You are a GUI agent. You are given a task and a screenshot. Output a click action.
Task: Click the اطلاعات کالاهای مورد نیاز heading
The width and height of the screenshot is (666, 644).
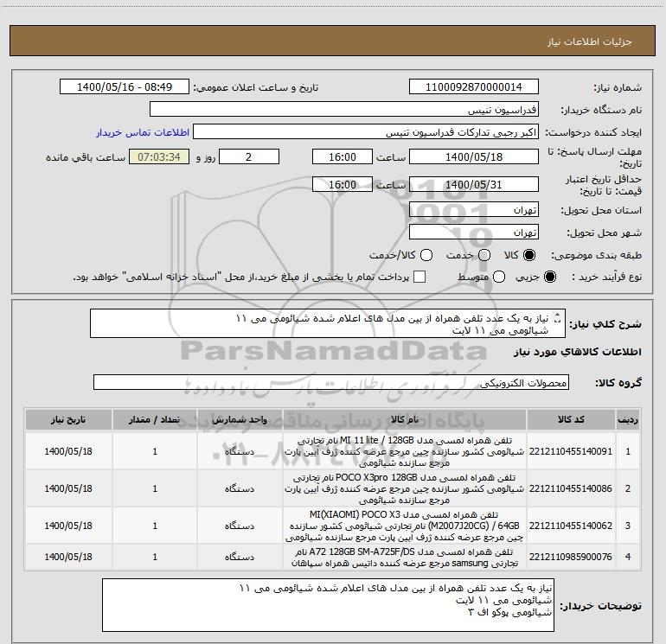[x=577, y=352]
